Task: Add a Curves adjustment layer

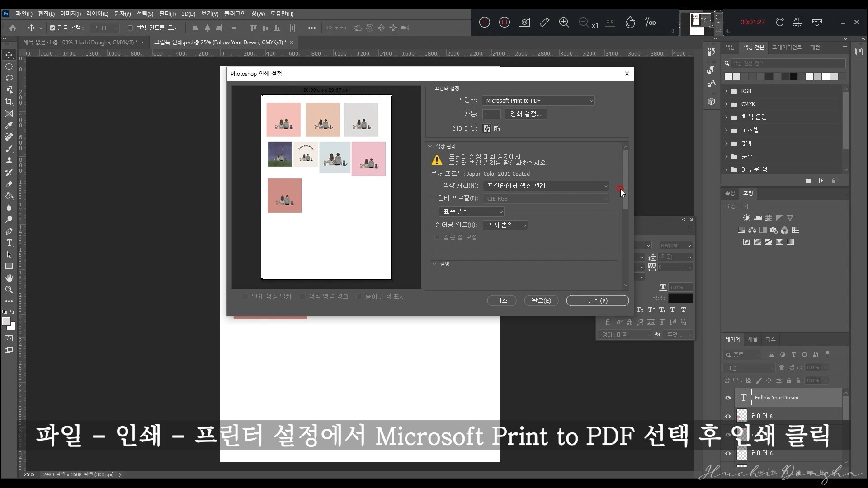Action: [769, 217]
